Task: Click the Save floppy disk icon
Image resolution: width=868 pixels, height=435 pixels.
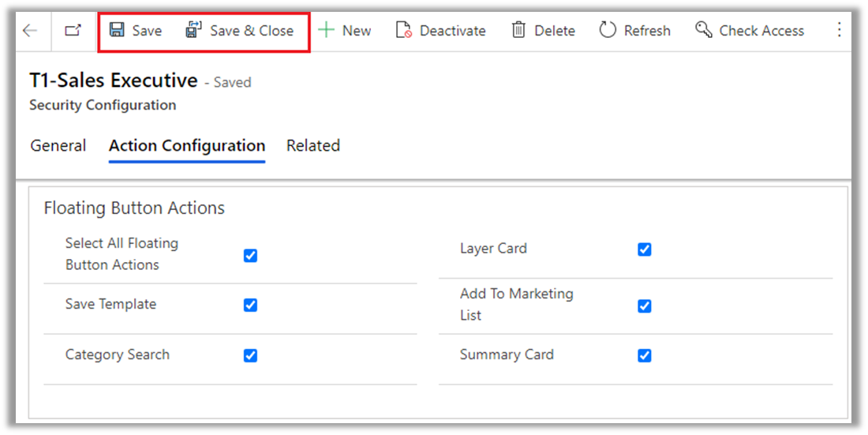Action: coord(117,31)
